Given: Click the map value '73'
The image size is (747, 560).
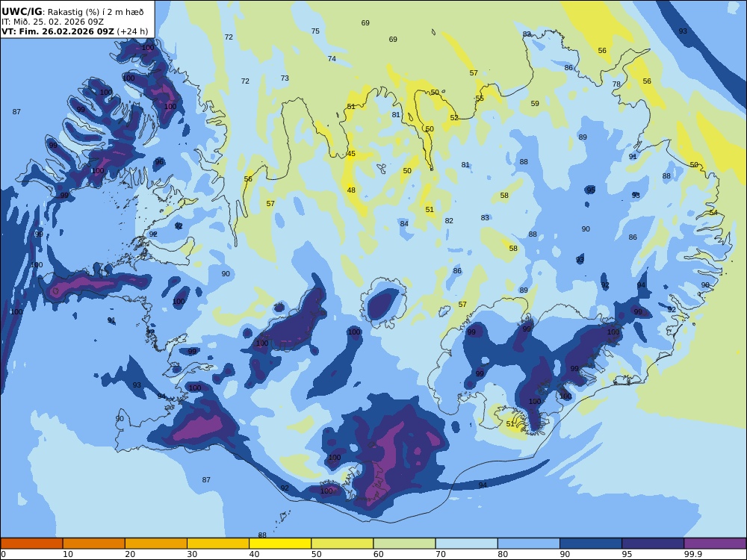Looking at the screenshot, I should pyautogui.click(x=285, y=78).
